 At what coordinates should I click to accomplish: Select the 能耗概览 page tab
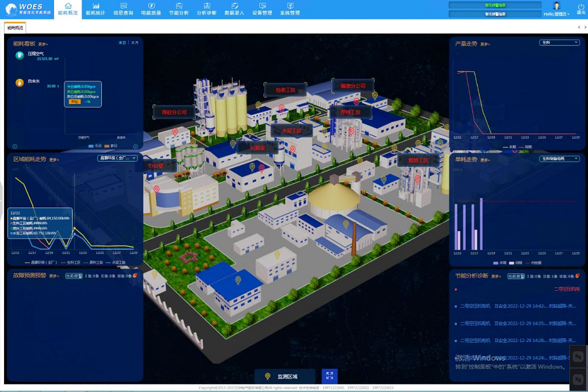point(15,28)
